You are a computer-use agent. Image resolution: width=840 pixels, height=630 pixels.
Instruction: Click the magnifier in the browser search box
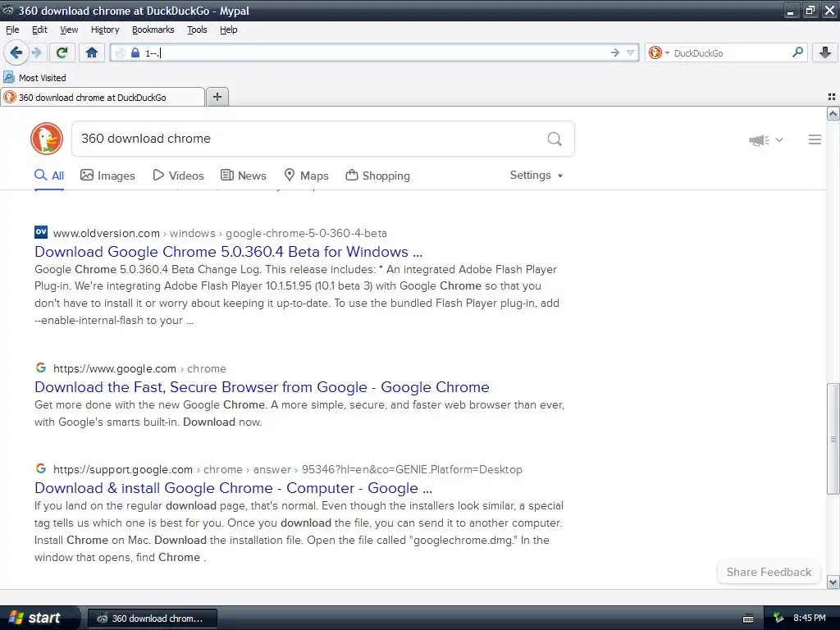797,52
